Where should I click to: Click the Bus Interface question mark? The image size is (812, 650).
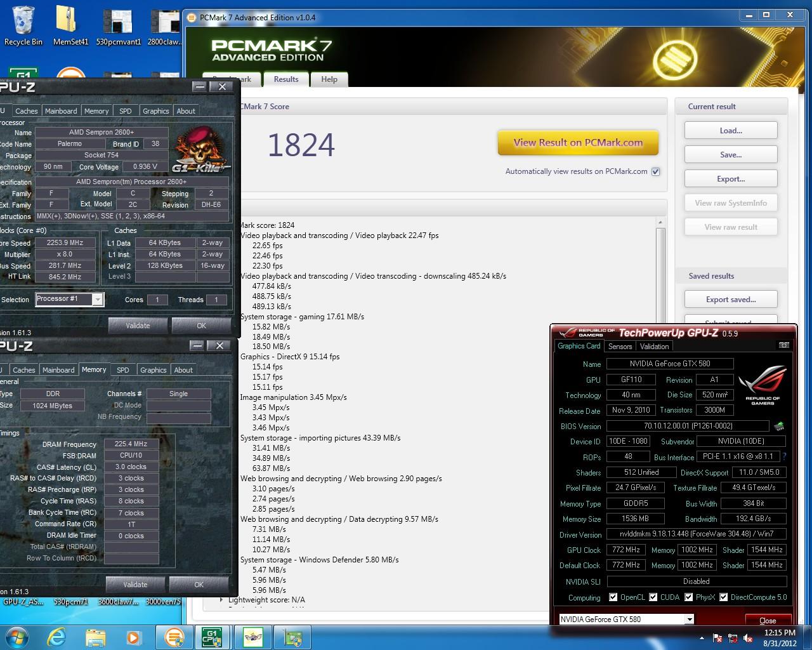point(785,456)
